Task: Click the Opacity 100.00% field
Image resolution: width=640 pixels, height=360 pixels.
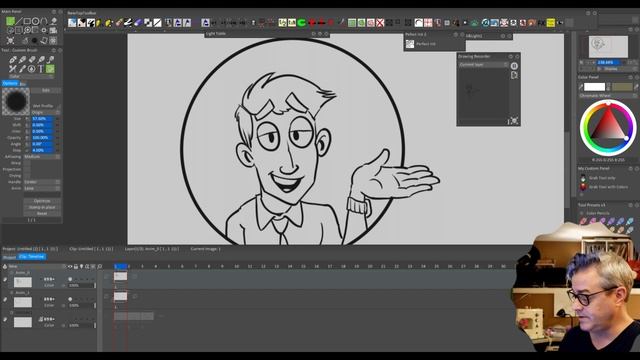Action: [43, 138]
